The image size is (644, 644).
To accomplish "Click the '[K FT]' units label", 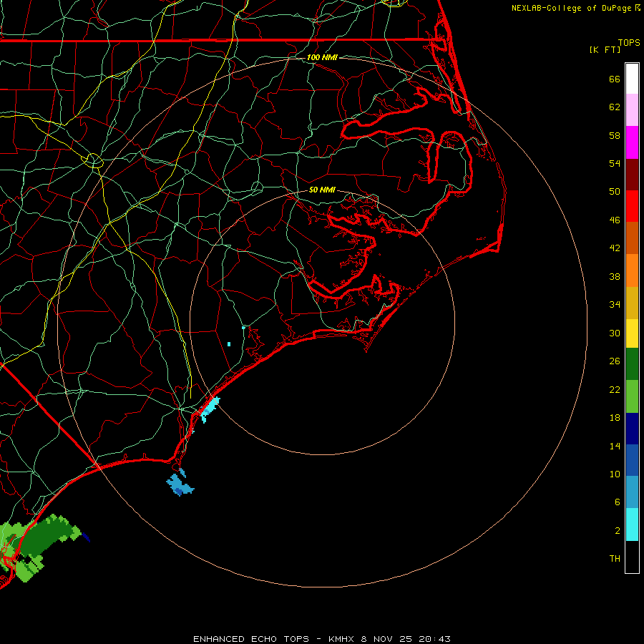I will [605, 49].
